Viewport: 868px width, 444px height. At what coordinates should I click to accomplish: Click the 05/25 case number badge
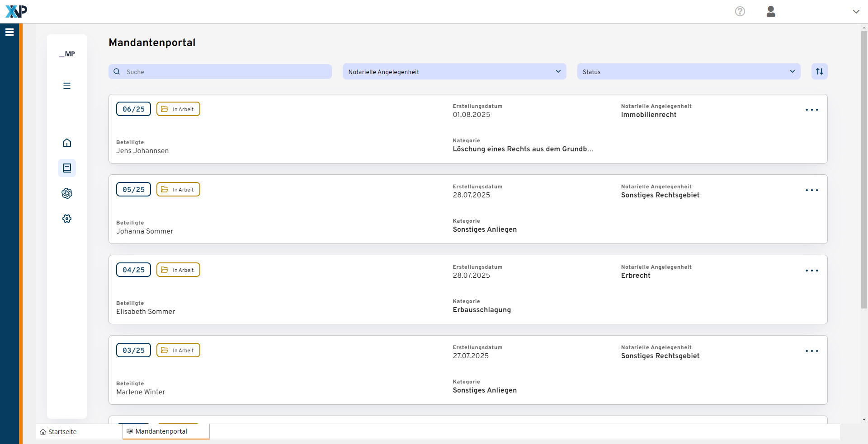[x=133, y=190]
